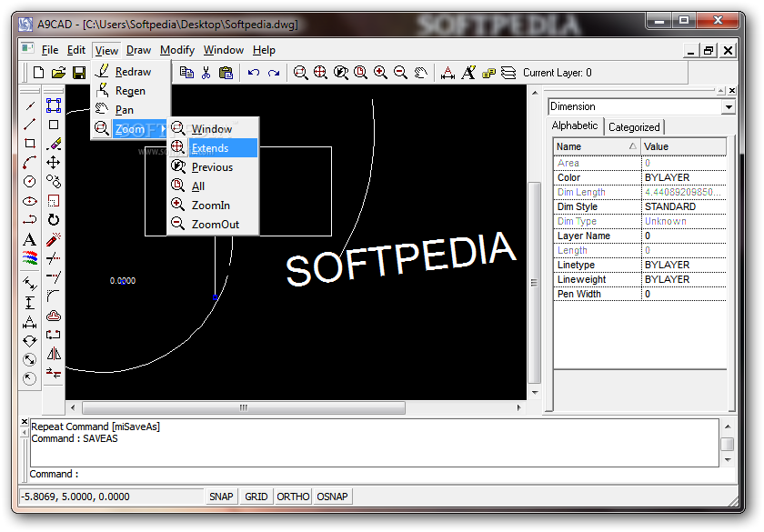Select the Fillet tool

tap(54, 296)
